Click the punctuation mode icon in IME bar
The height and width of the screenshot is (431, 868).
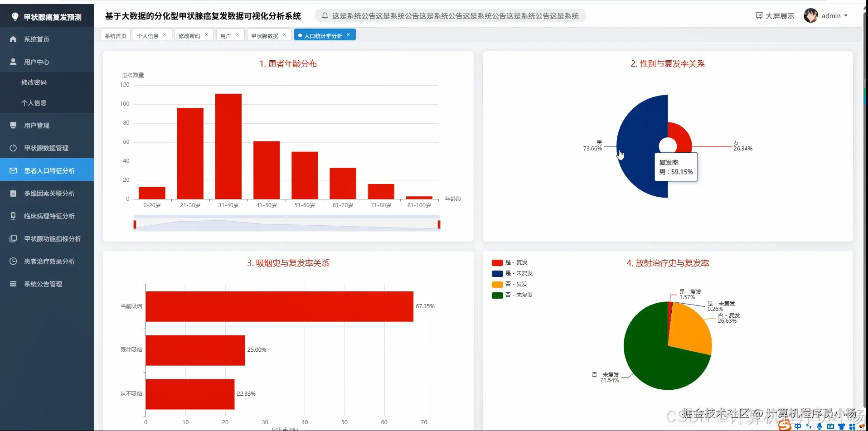click(x=809, y=426)
